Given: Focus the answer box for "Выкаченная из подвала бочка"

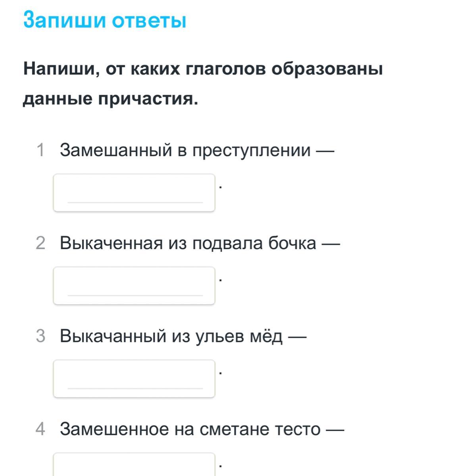Looking at the screenshot, I should tap(134, 286).
